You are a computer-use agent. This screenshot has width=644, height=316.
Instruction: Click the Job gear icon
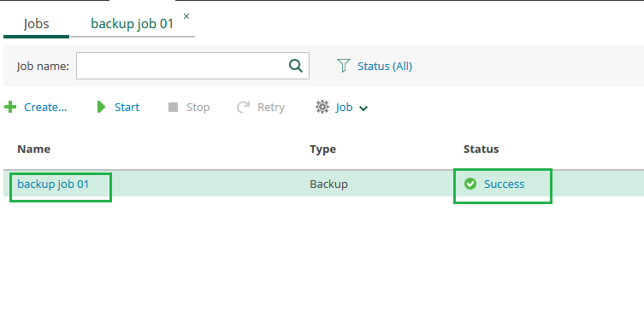[x=322, y=107]
